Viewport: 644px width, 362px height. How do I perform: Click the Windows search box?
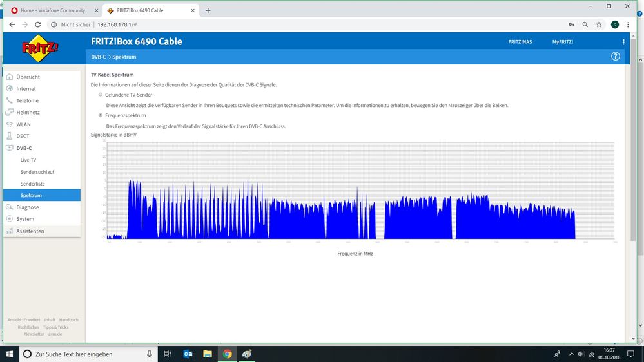pyautogui.click(x=88, y=354)
